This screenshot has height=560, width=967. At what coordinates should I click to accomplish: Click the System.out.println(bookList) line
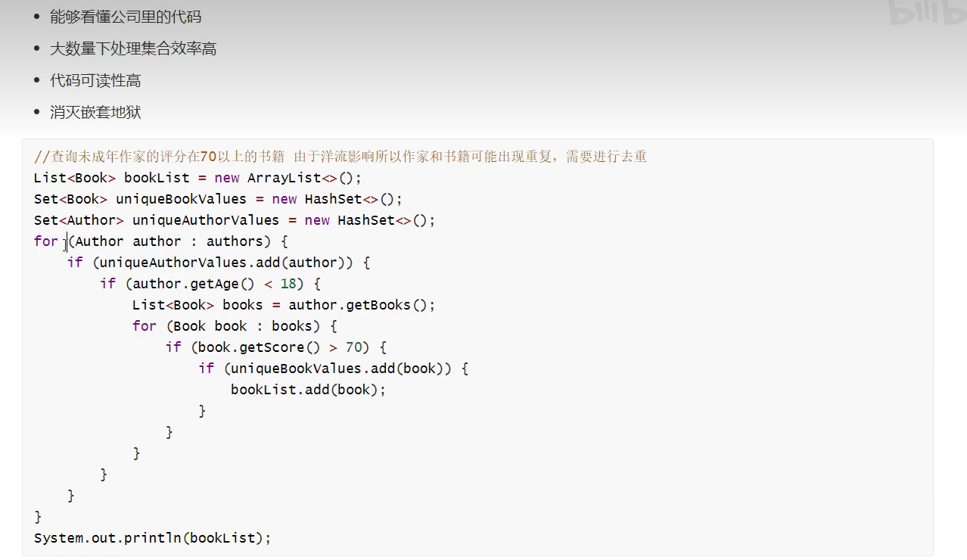point(152,538)
